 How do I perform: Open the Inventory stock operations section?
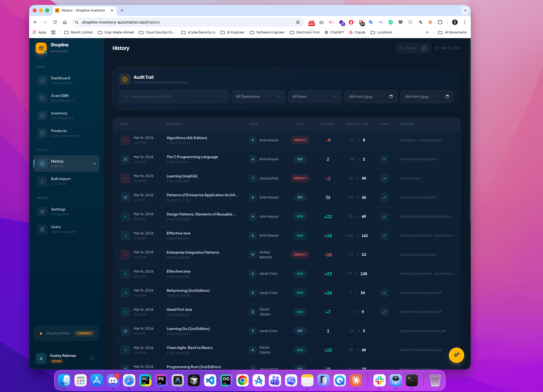pos(42,116)
